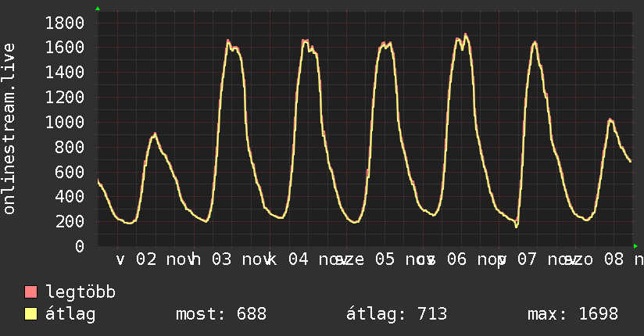Click the small first peak near 900
The height and width of the screenshot is (336, 644).
[155, 134]
